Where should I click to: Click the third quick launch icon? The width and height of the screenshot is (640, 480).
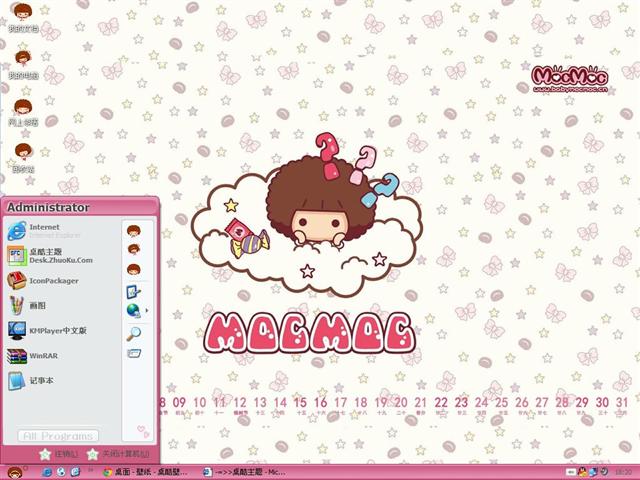coord(76,472)
